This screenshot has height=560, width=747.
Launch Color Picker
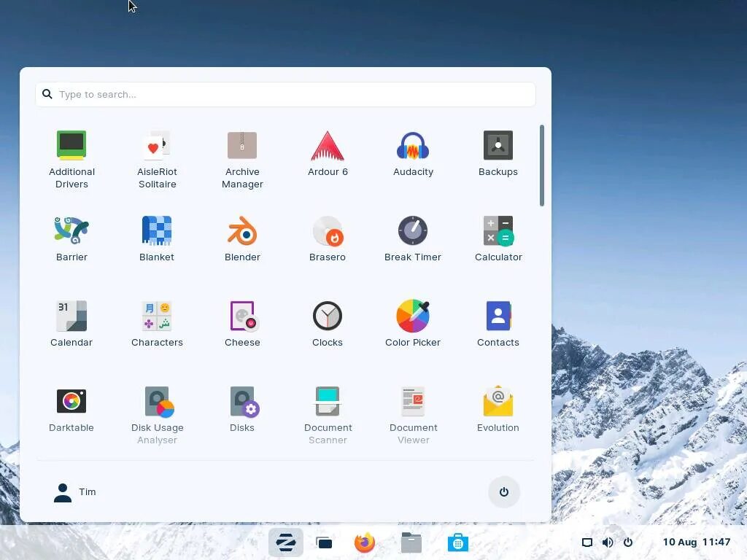point(413,324)
